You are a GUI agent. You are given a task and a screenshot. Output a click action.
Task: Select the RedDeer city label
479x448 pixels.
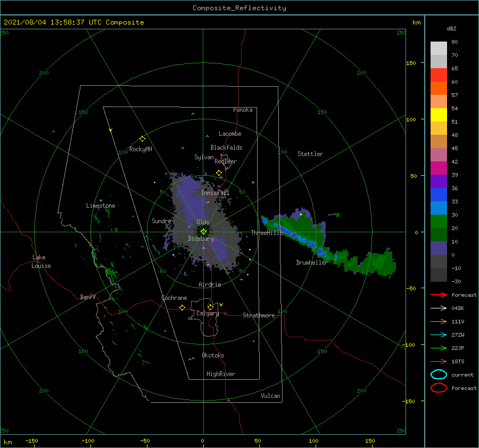pos(226,161)
